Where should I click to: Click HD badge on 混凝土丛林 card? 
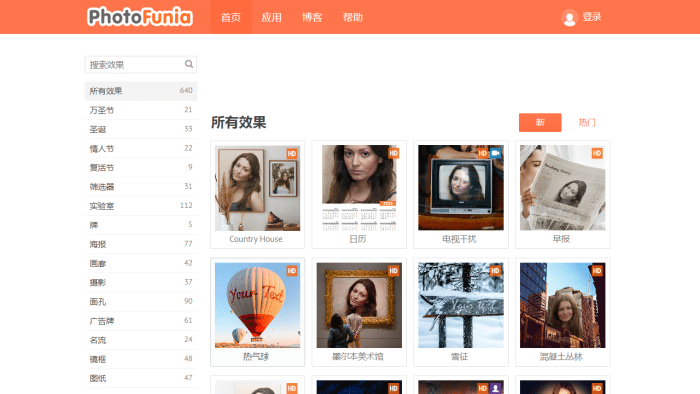click(x=597, y=271)
